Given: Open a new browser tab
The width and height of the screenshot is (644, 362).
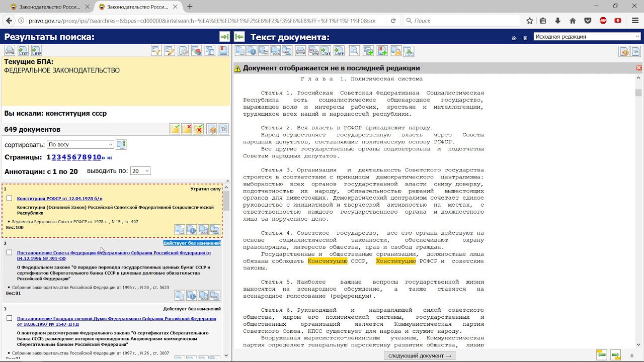Looking at the screenshot, I should click(190, 7).
